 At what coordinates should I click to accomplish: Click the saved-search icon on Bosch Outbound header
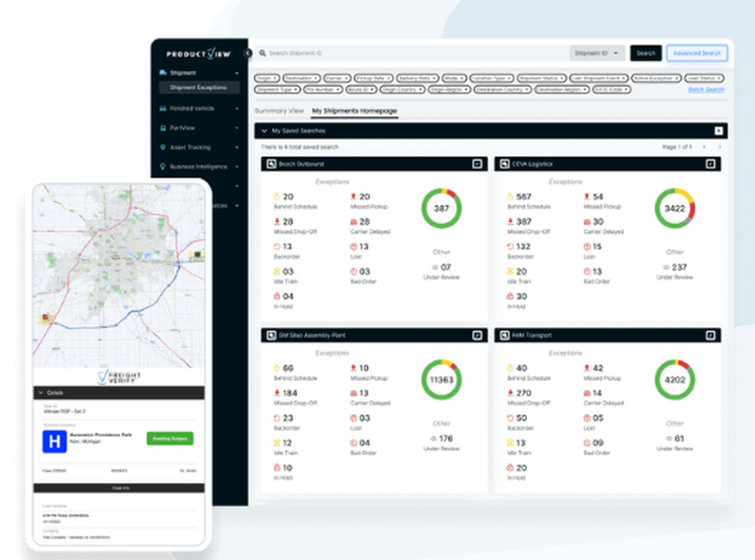point(271,164)
